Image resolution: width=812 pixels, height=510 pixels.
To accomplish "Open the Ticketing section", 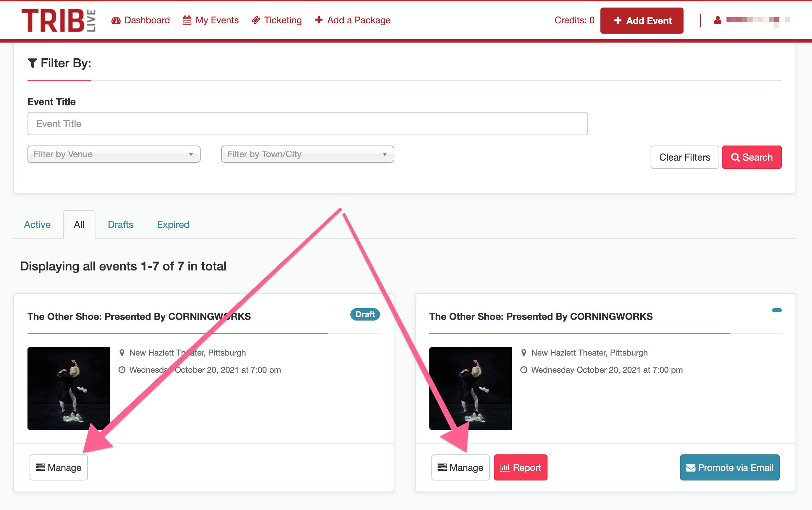I will (277, 20).
